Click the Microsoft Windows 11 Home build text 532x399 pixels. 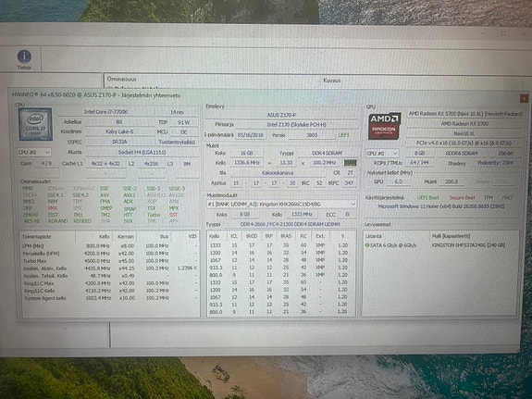(441, 206)
